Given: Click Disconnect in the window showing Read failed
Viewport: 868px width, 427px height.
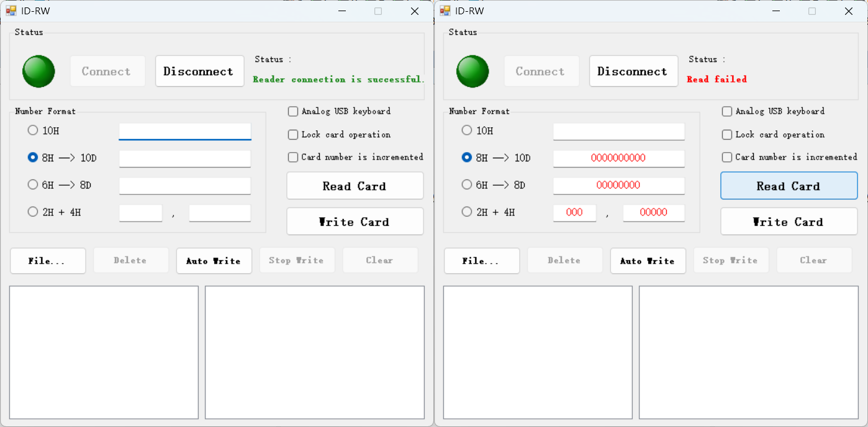Looking at the screenshot, I should (633, 71).
